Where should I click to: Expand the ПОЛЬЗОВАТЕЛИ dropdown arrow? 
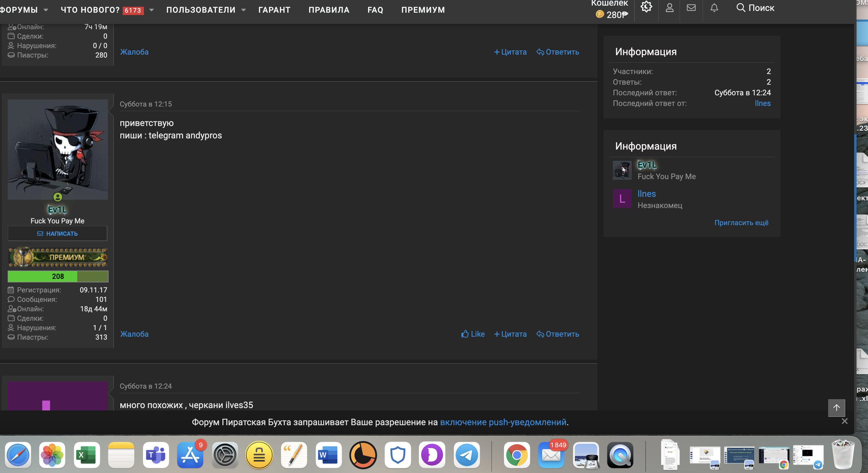tap(243, 10)
